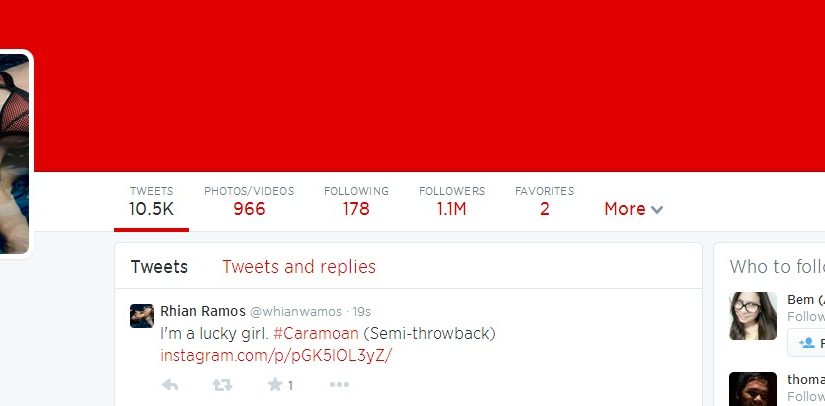
Task: Click the @whianwamos handle
Action: (296, 311)
